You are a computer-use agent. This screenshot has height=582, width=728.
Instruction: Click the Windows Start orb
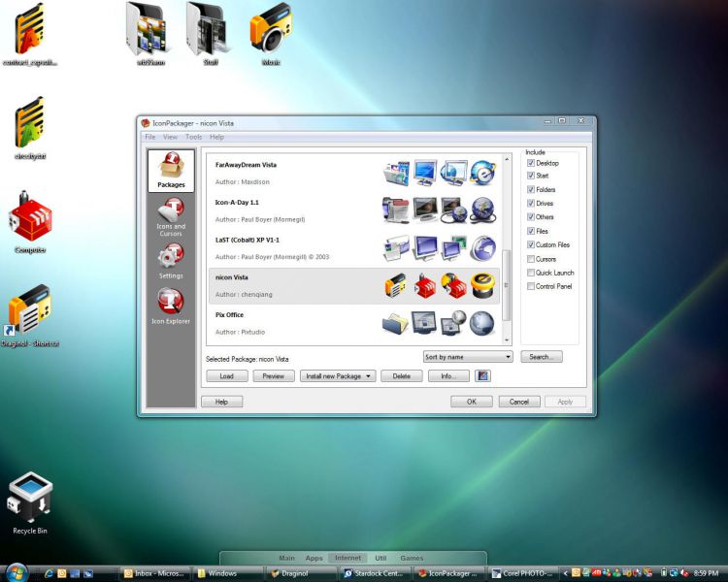pos(17,572)
